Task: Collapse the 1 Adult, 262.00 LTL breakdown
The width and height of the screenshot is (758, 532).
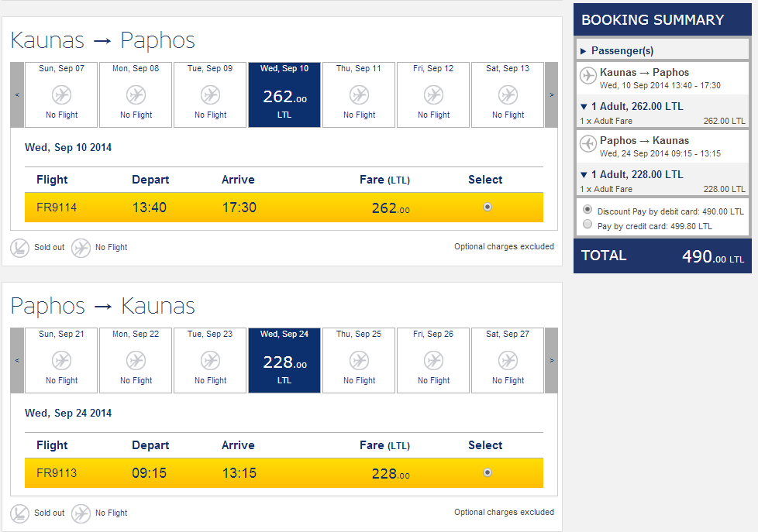Action: pos(584,107)
